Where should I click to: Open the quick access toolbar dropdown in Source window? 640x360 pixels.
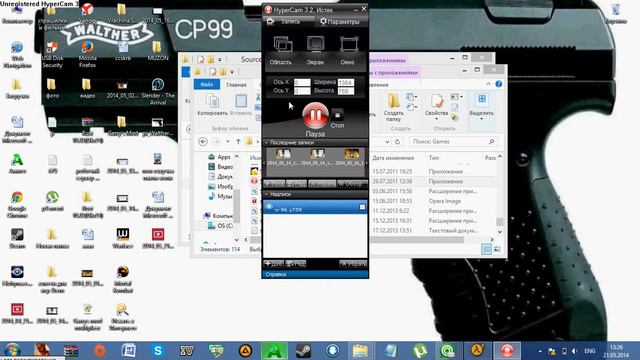220,60
